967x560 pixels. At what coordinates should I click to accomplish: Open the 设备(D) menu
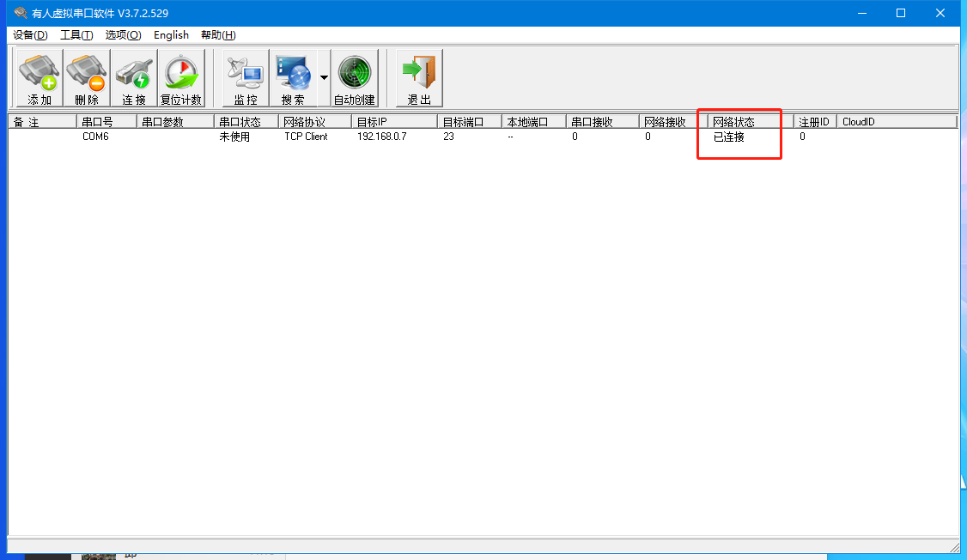click(x=30, y=35)
